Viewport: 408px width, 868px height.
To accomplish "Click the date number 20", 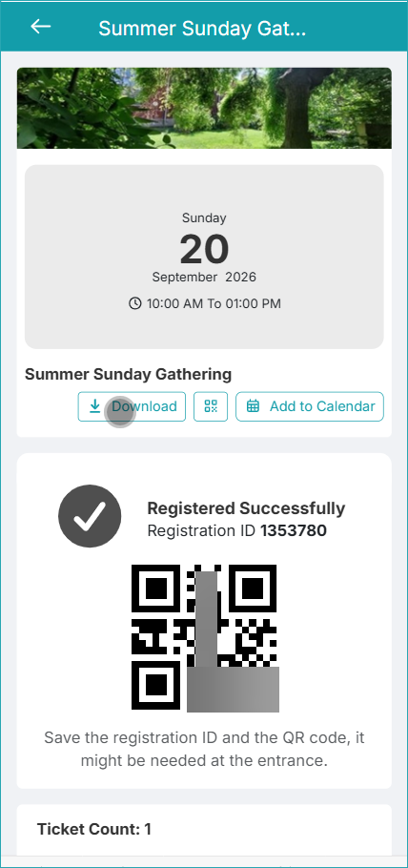I will coord(204,249).
